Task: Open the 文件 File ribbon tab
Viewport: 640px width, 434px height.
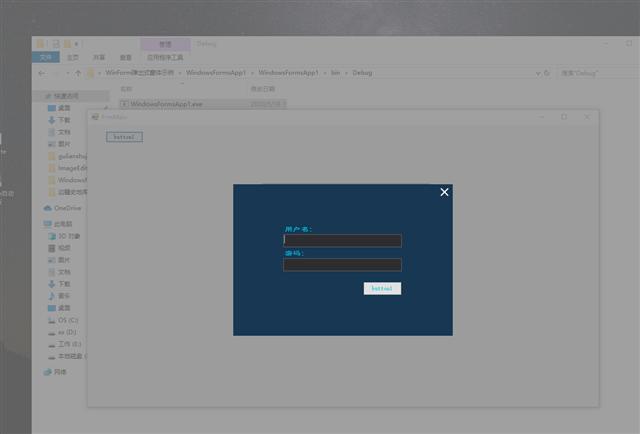Action: (45, 58)
